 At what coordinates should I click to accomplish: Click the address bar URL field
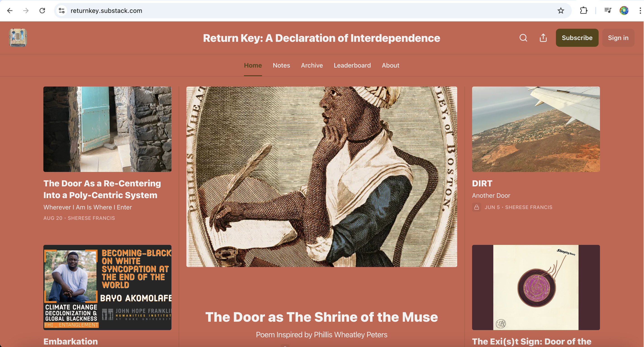pyautogui.click(x=310, y=10)
